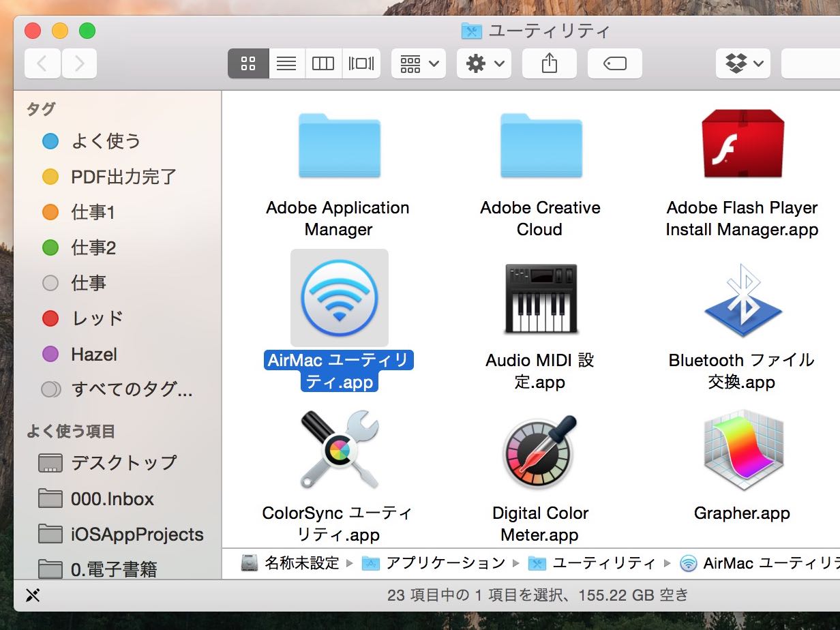The height and width of the screenshot is (630, 840).
Task: Click ユーティリティ in the path bar
Action: [592, 563]
